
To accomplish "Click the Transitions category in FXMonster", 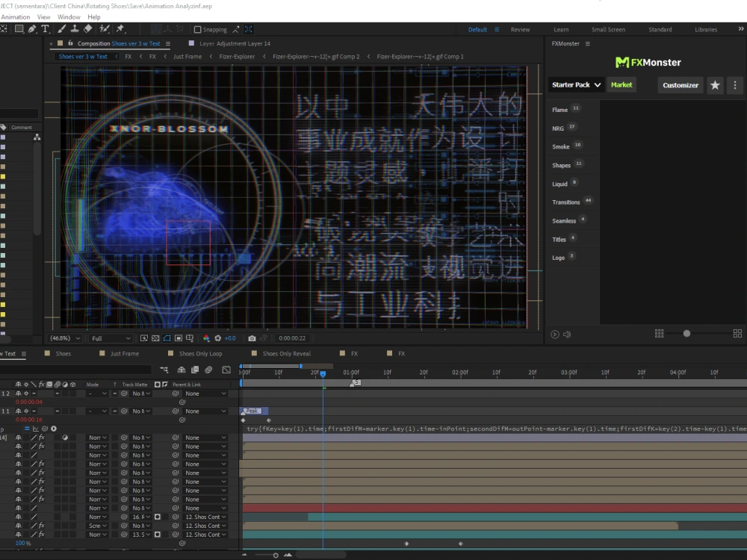I will pos(567,202).
